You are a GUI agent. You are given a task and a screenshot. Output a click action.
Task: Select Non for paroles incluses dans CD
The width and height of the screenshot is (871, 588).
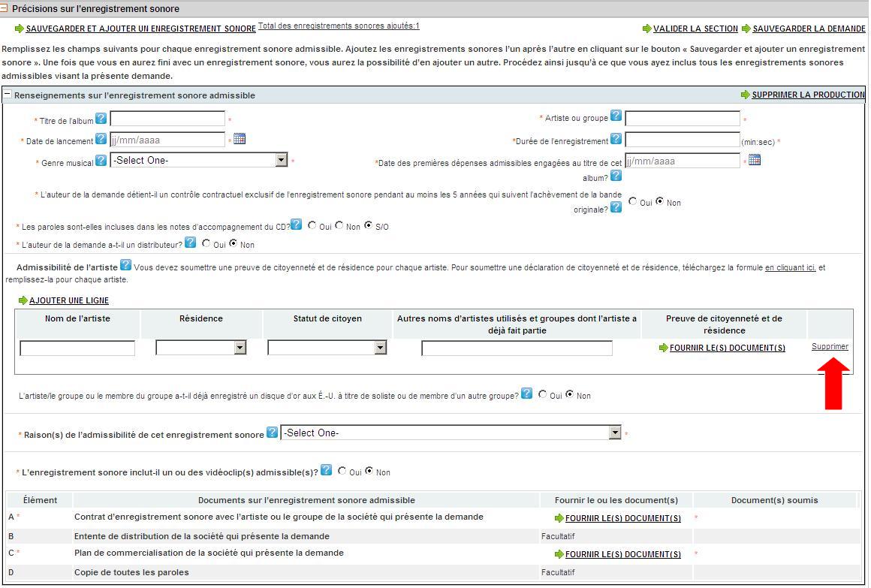(x=339, y=225)
